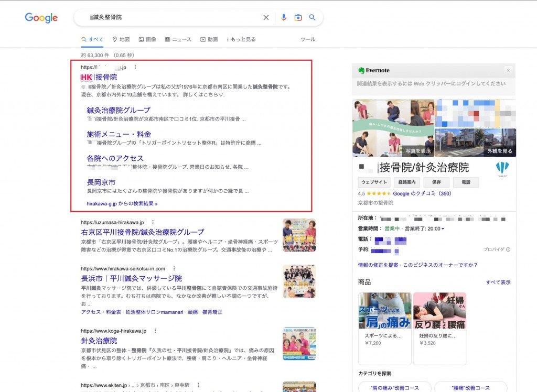Open product card スポーツによる… ¥7,260
This screenshot has height=392, width=537.
[385, 328]
